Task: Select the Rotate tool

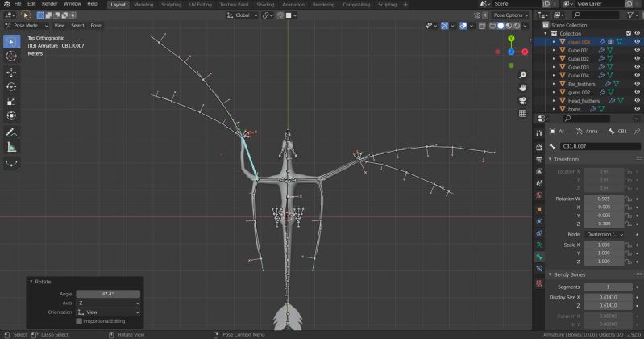Action: 11,87
